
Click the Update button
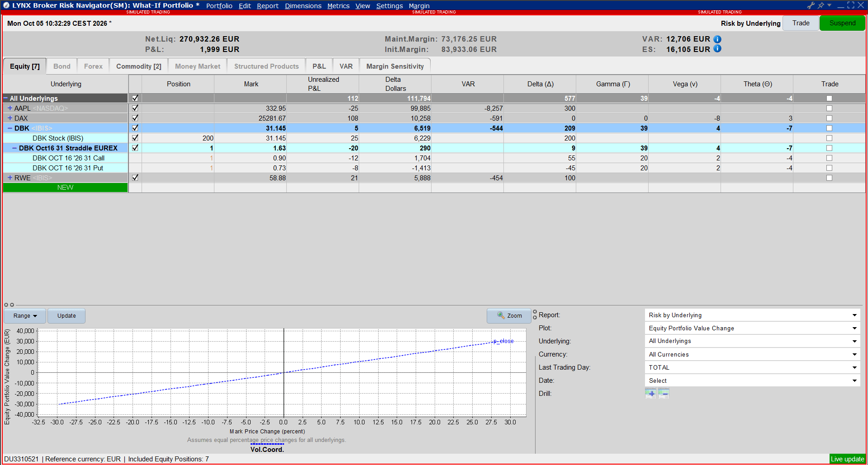pos(66,316)
